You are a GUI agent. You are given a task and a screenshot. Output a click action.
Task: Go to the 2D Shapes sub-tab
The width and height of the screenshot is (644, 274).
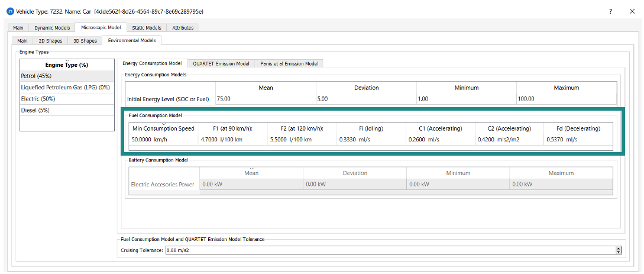(50, 41)
